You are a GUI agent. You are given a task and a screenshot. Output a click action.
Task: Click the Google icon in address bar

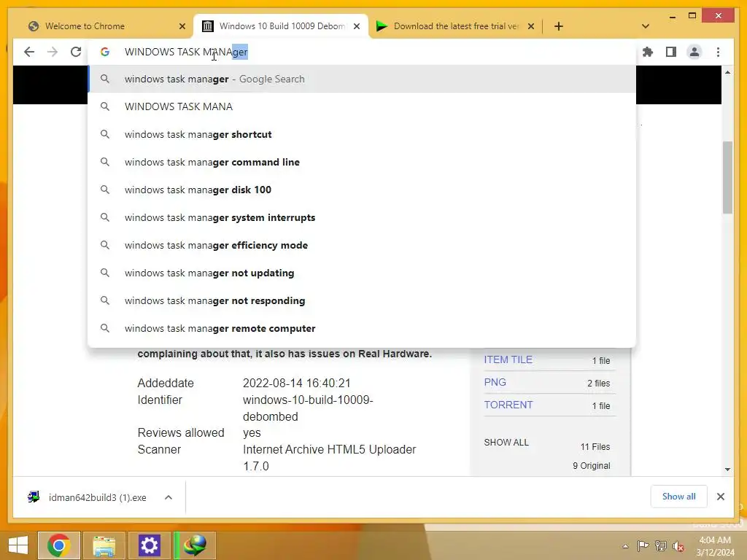click(105, 52)
